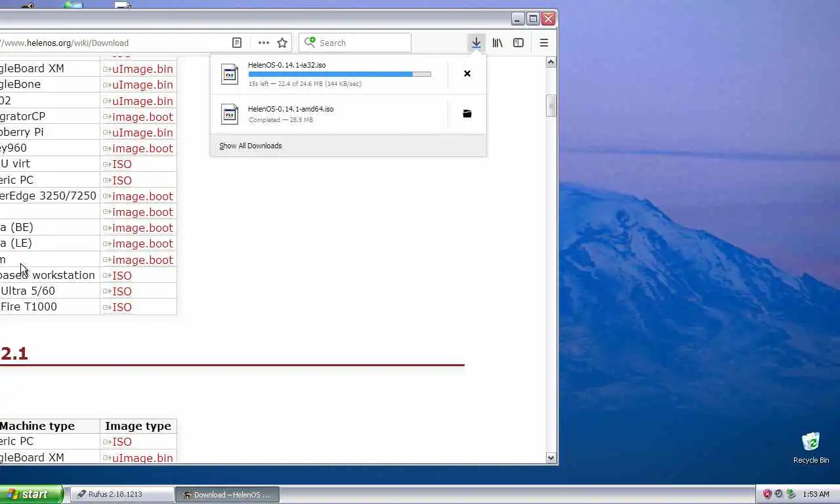This screenshot has height=504, width=840.
Task: Click the Ultra 5/60 table cell
Action: point(49,291)
